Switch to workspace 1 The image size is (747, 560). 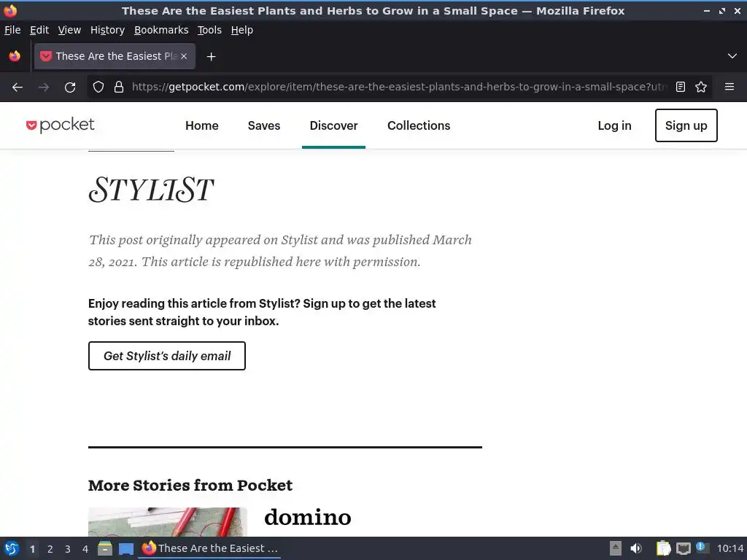coord(32,549)
